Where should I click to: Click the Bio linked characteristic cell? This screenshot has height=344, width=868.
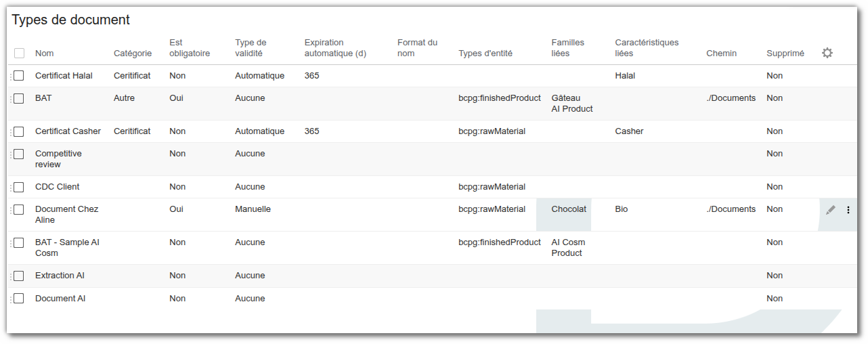pyautogui.click(x=622, y=209)
